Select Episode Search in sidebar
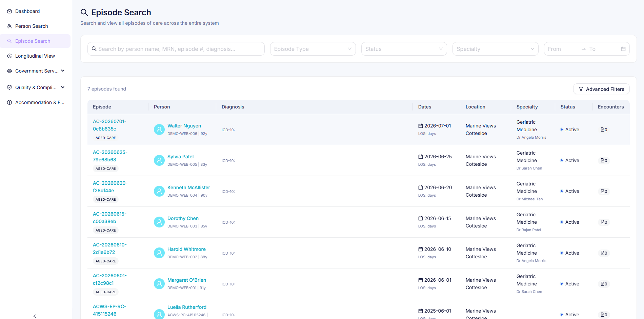Screen dimensions: 644x319 tap(35, 41)
